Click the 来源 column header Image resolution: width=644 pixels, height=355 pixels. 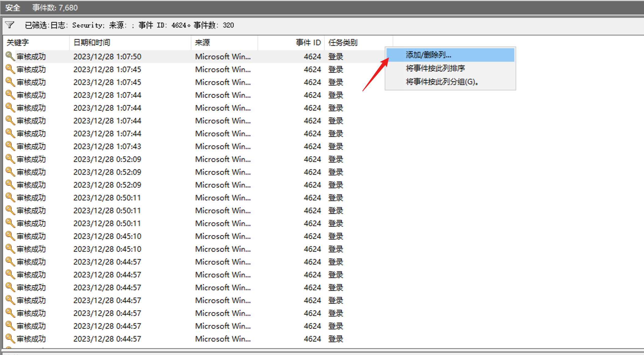click(202, 42)
